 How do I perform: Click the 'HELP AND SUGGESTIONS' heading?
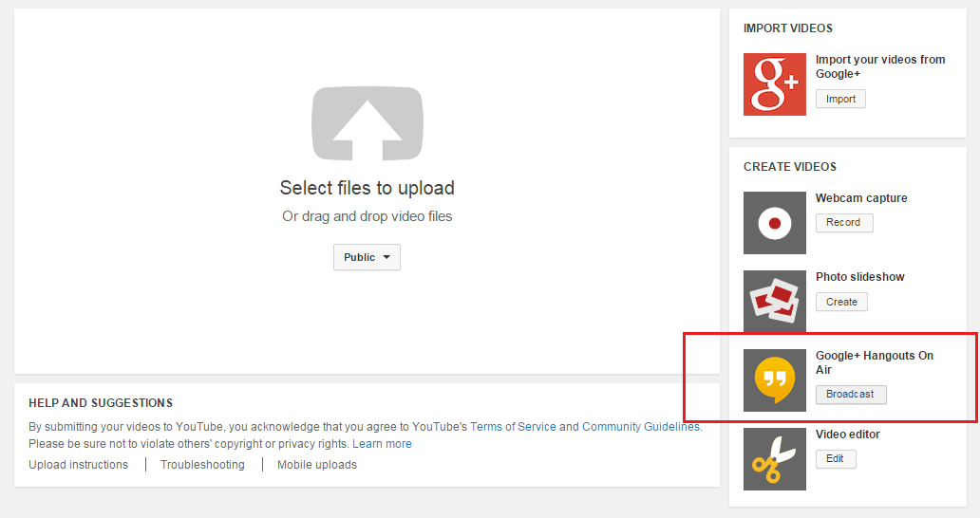tap(101, 403)
